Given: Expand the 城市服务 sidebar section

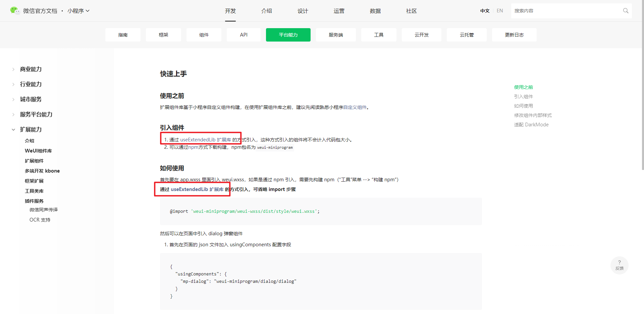Looking at the screenshot, I should click(31, 100).
